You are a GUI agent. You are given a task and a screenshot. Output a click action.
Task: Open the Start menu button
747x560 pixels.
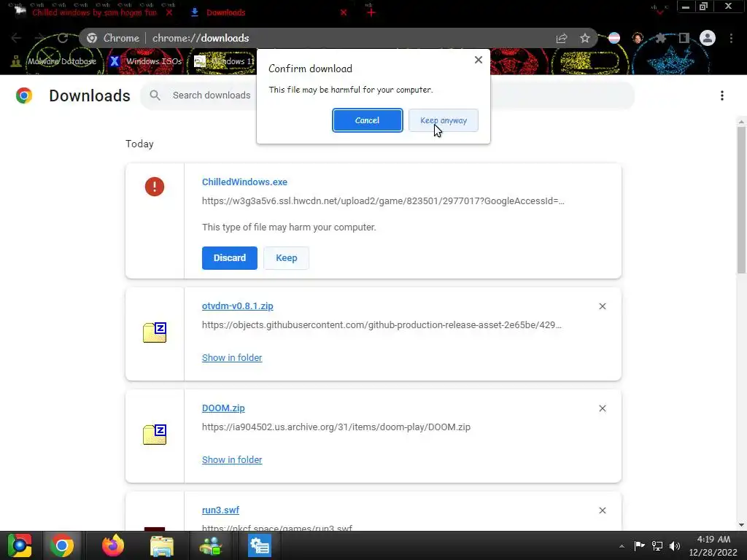pyautogui.click(x=19, y=545)
